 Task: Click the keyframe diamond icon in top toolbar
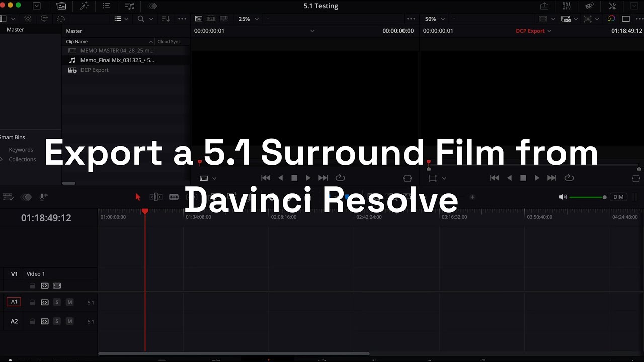point(152,6)
